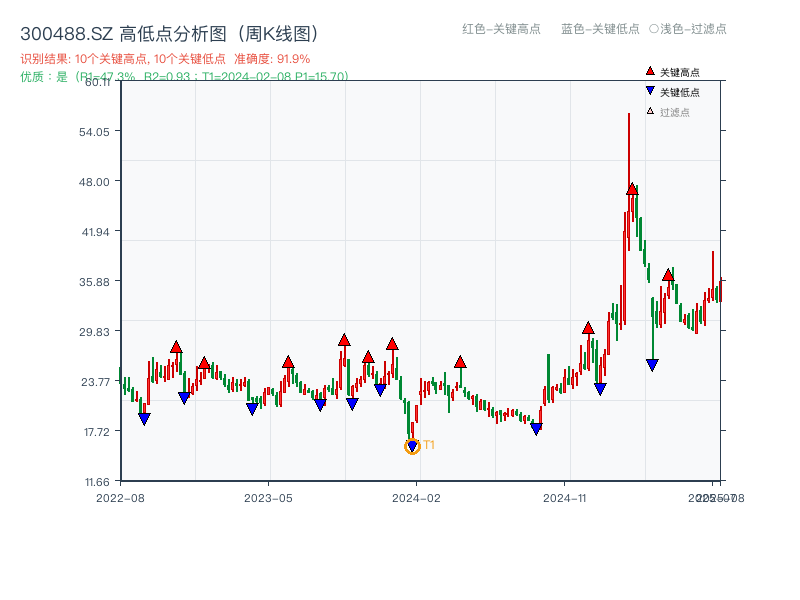This screenshot has width=800, height=600.
Task: Click the hollow triangle 过滤点 legend icon
Action: (650, 111)
